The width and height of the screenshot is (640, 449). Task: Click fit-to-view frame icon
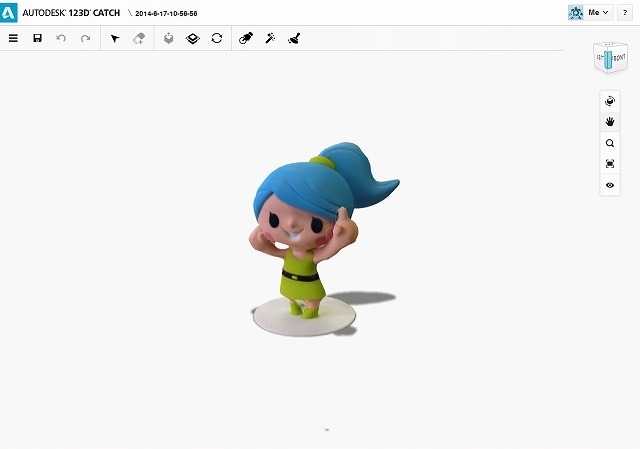(610, 164)
